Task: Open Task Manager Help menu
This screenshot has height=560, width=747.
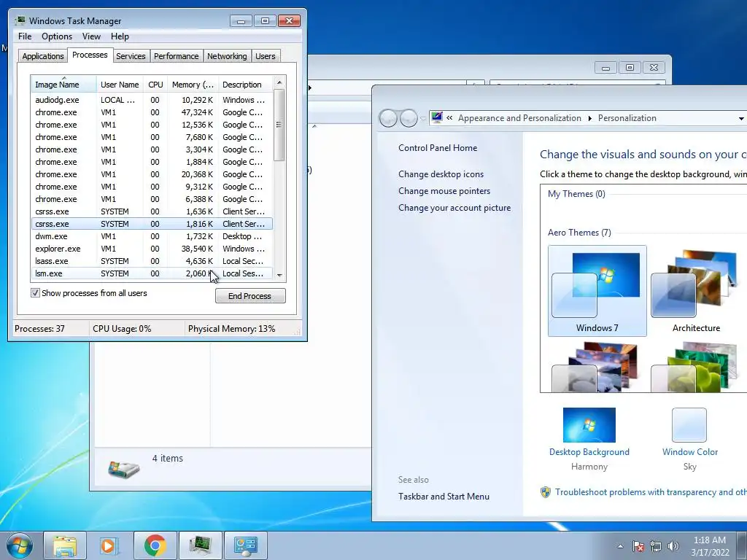Action: [x=120, y=36]
